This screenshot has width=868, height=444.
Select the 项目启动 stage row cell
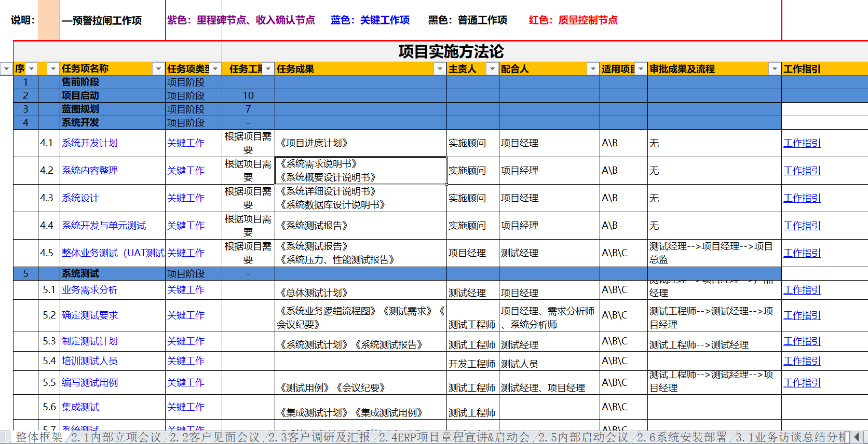(x=113, y=96)
